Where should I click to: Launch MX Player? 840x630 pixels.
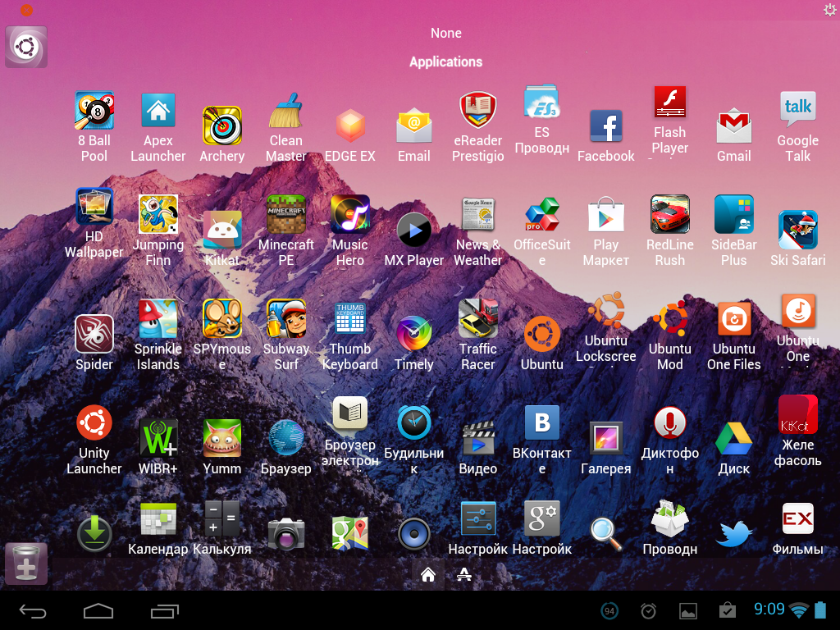tap(413, 231)
